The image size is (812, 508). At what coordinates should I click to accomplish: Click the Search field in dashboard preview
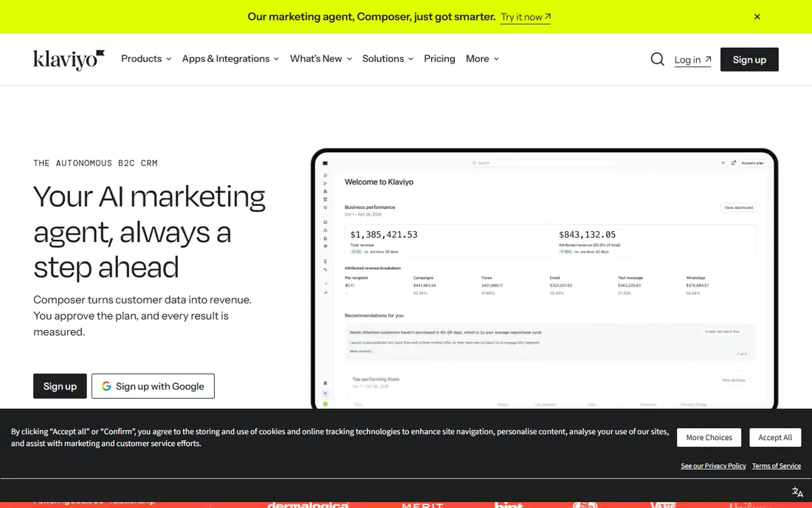[x=543, y=162]
